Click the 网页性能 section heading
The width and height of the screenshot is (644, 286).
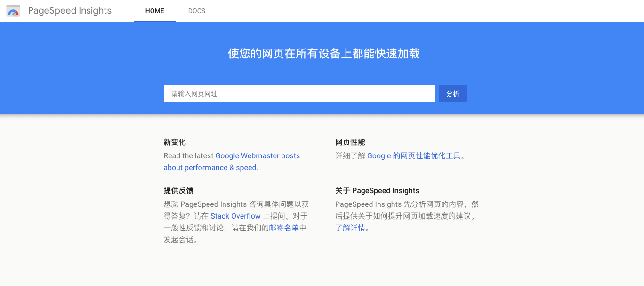[x=350, y=142]
